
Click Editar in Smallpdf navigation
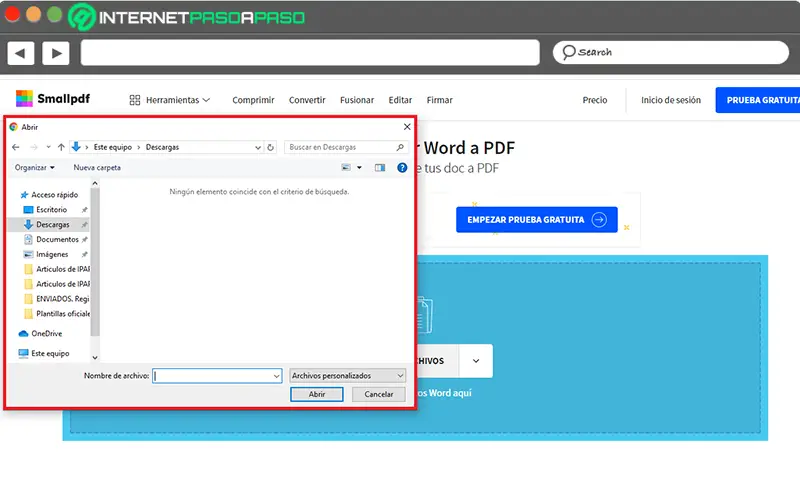pyautogui.click(x=400, y=100)
